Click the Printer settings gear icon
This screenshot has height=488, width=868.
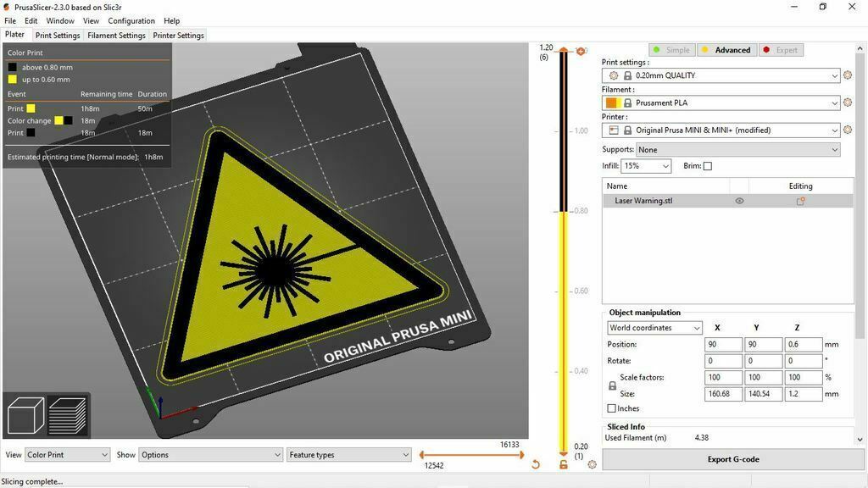[x=847, y=130]
